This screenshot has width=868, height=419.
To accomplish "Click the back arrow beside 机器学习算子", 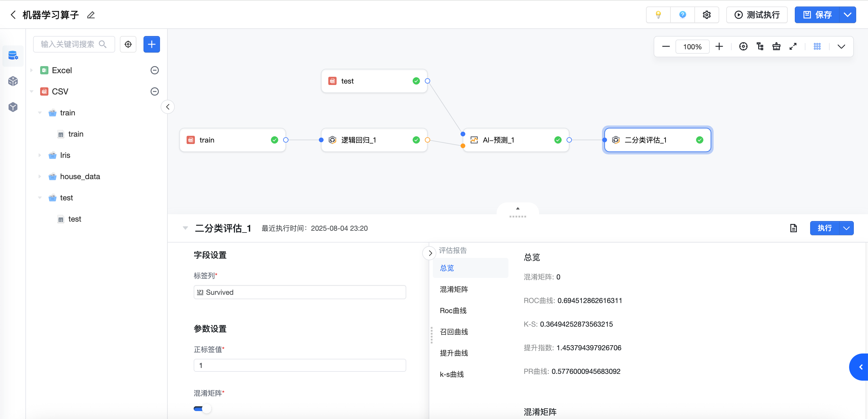I will click(x=13, y=15).
